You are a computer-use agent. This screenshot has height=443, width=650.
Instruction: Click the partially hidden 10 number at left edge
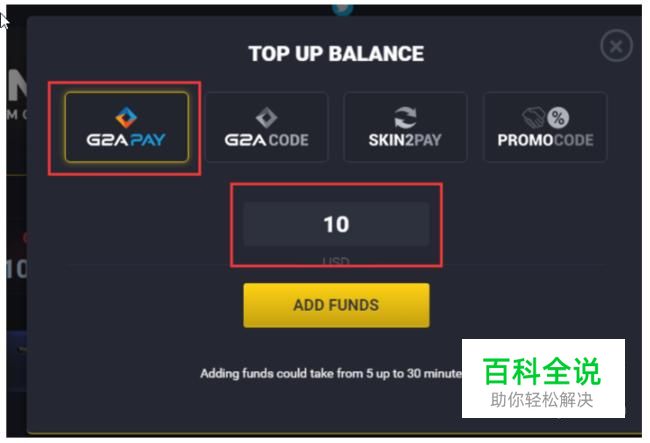tap(17, 269)
